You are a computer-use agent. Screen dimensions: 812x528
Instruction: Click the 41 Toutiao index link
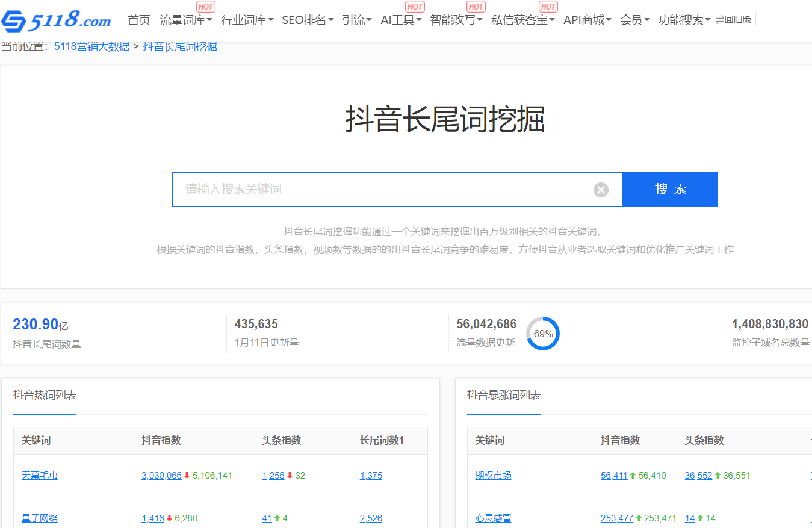pos(267,518)
